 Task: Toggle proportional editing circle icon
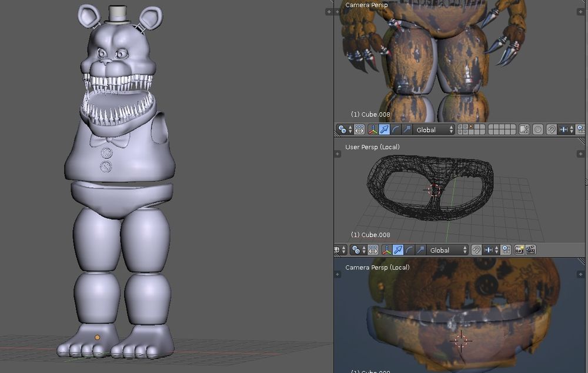click(538, 129)
